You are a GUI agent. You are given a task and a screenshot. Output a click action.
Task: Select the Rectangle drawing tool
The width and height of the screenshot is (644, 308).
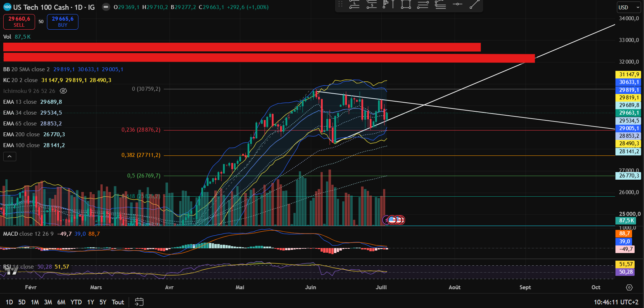(x=406, y=5)
